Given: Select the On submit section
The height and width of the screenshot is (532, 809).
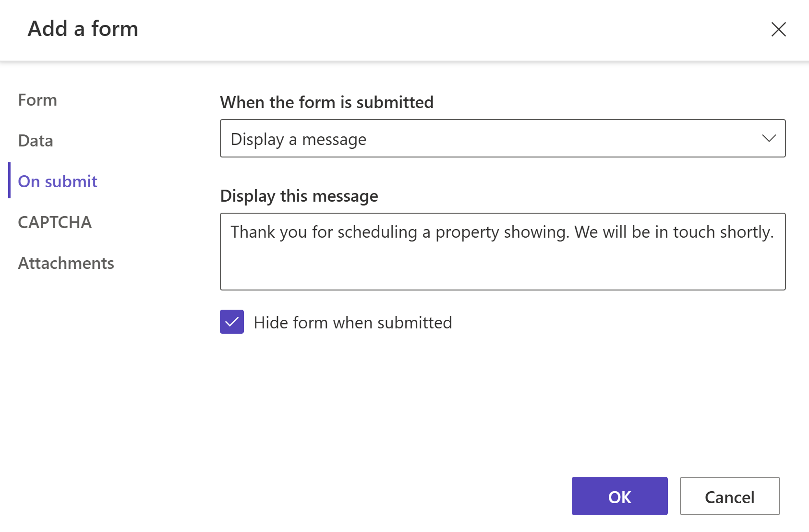Looking at the screenshot, I should tap(57, 181).
